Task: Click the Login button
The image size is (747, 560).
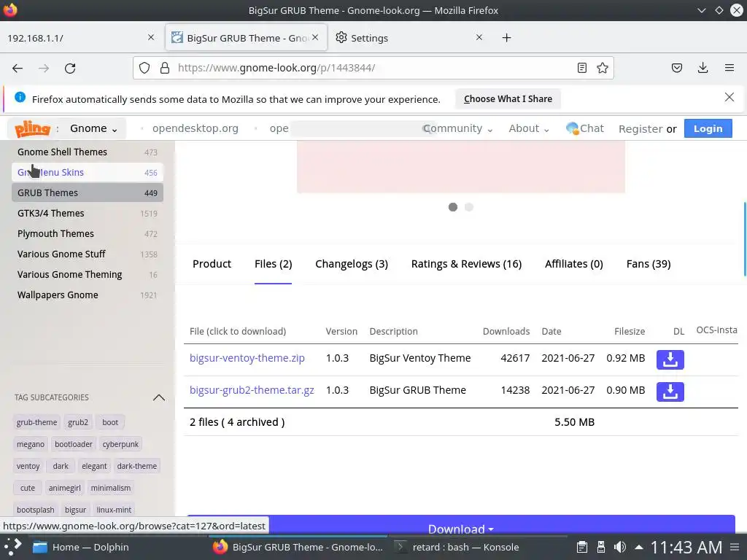Action: [708, 128]
